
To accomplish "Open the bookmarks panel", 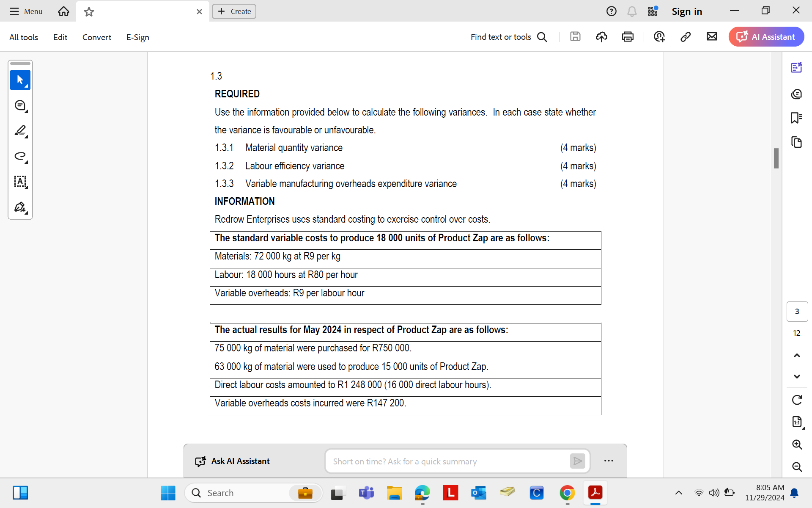I will (x=797, y=118).
